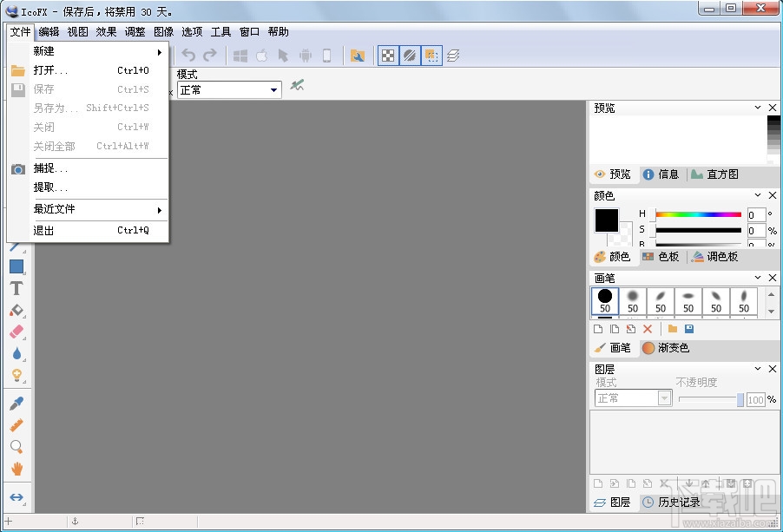The height and width of the screenshot is (532, 783).
Task: Delete a brush with the red X button
Action: 648,329
